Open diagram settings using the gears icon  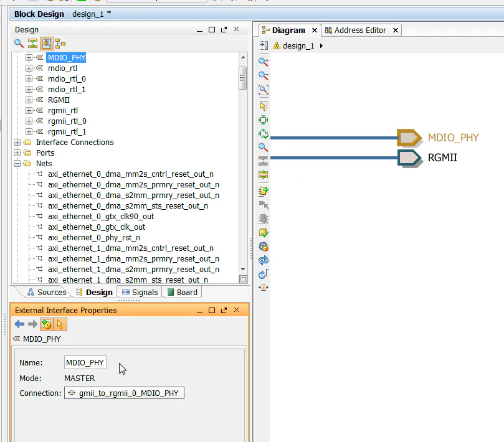(x=263, y=246)
